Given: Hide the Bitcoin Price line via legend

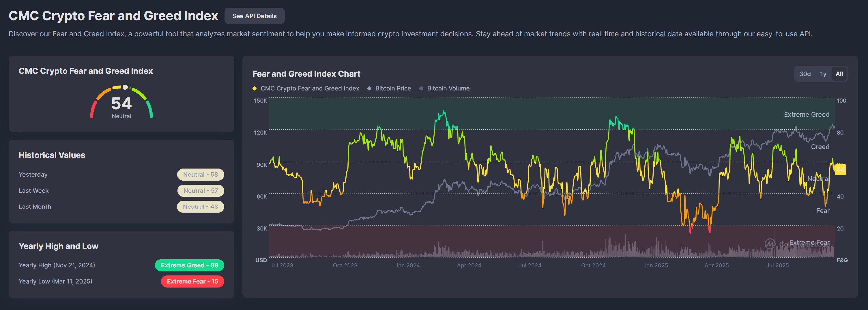Looking at the screenshot, I should (x=393, y=88).
